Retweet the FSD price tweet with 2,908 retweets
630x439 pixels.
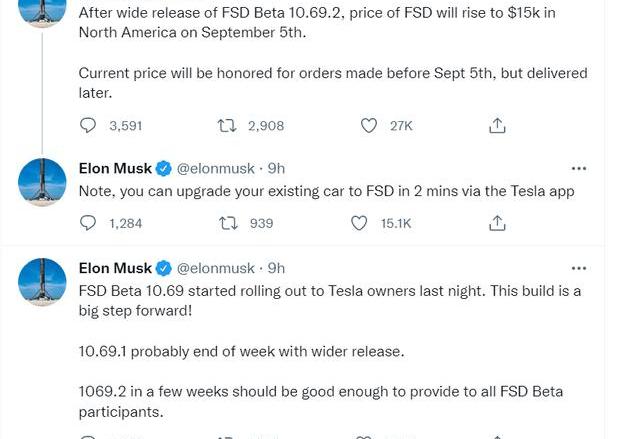coord(227,126)
